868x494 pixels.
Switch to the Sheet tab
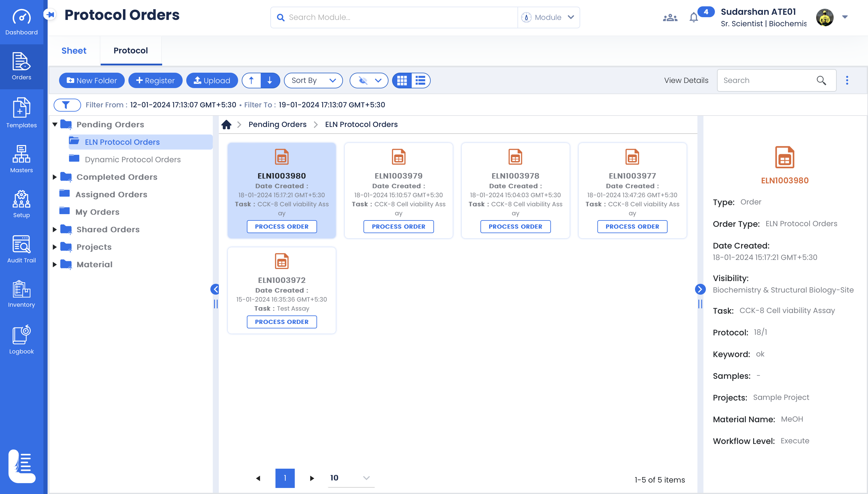pos(74,51)
